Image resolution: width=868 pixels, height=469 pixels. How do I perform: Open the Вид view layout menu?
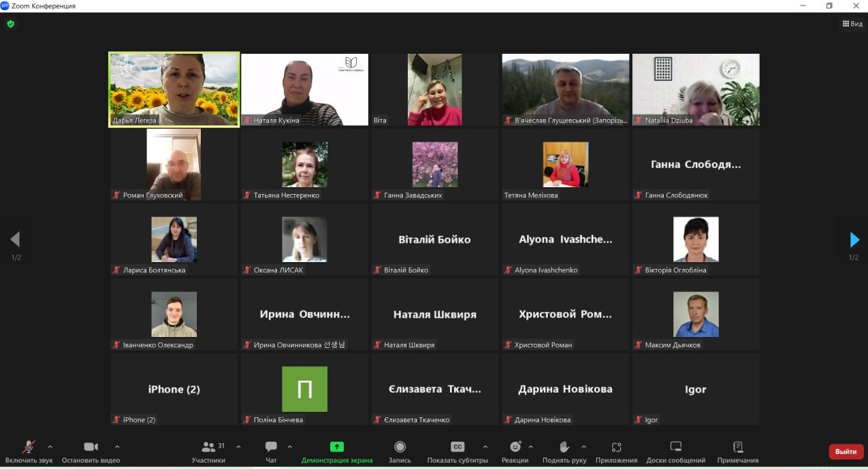click(x=852, y=24)
